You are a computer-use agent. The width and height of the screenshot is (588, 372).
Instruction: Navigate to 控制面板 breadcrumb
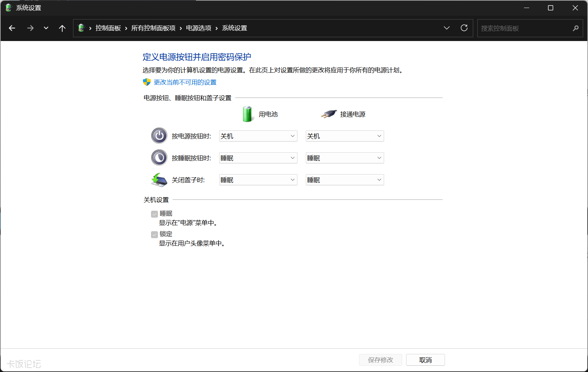coord(108,28)
